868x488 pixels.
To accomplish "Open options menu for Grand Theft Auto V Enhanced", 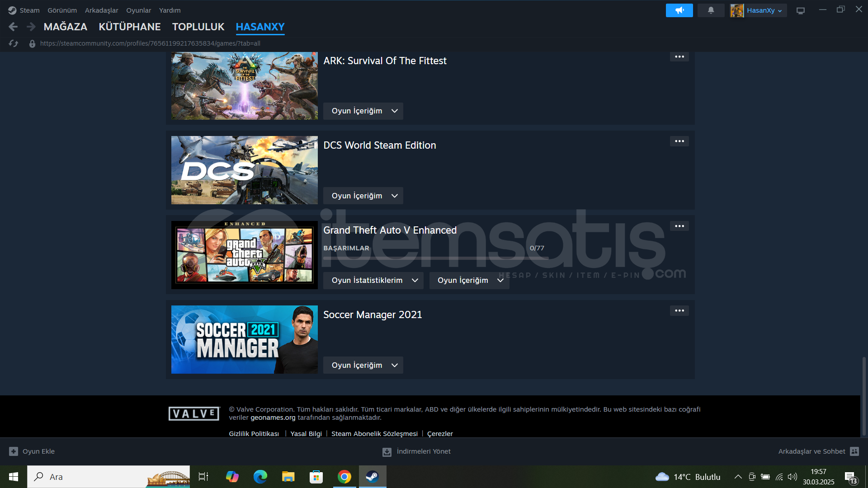I will (x=679, y=226).
